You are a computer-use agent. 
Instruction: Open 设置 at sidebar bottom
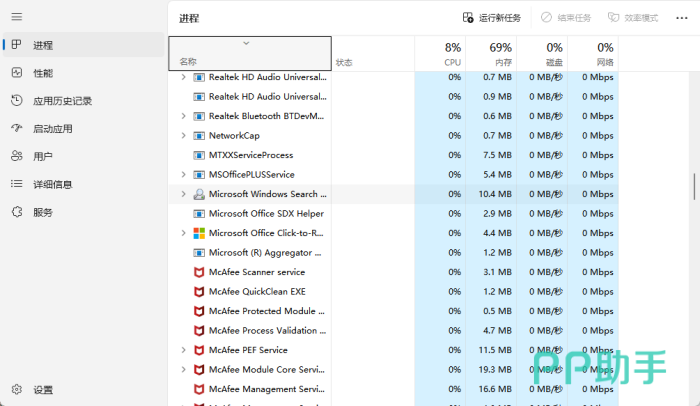tap(83, 389)
